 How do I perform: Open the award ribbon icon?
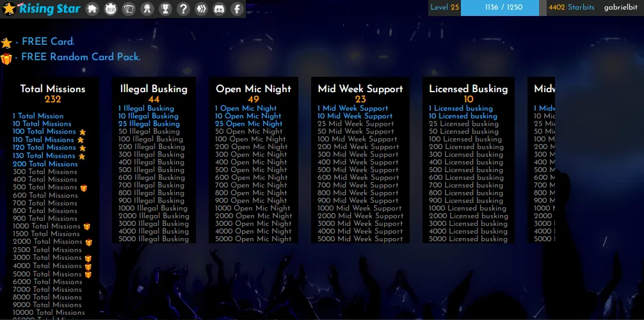click(x=147, y=8)
